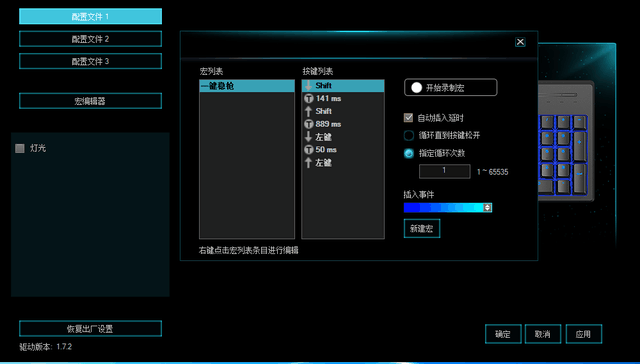
Task: Click the 新建宏 button
Action: [x=422, y=229]
